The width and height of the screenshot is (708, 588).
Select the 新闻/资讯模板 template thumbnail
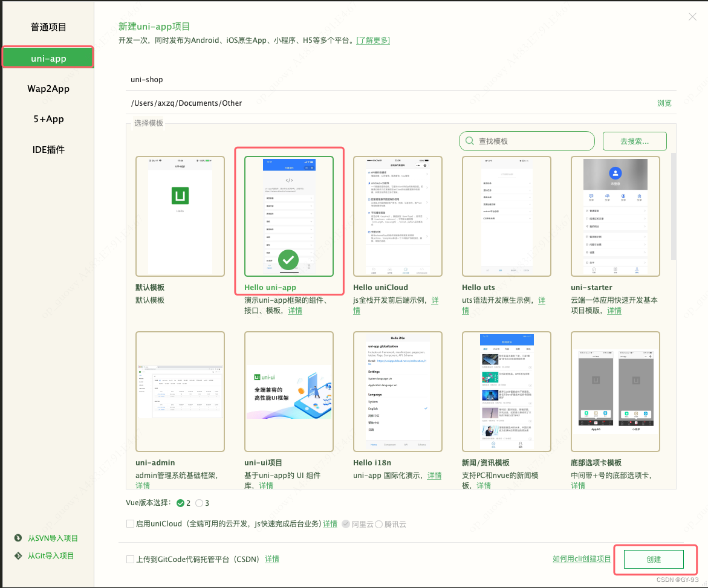[x=506, y=391]
